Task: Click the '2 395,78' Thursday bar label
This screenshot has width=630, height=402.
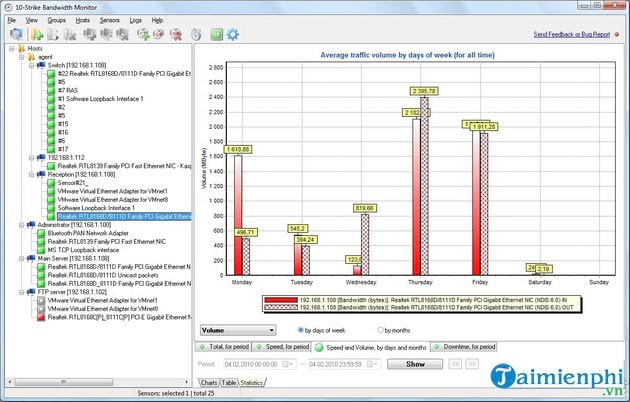Action: pos(424,91)
